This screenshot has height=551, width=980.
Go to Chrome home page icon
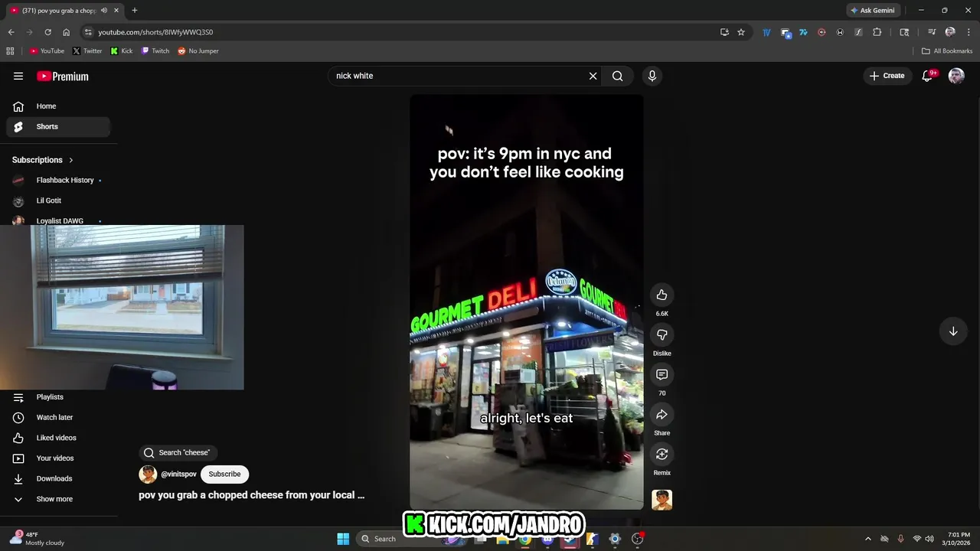(66, 32)
